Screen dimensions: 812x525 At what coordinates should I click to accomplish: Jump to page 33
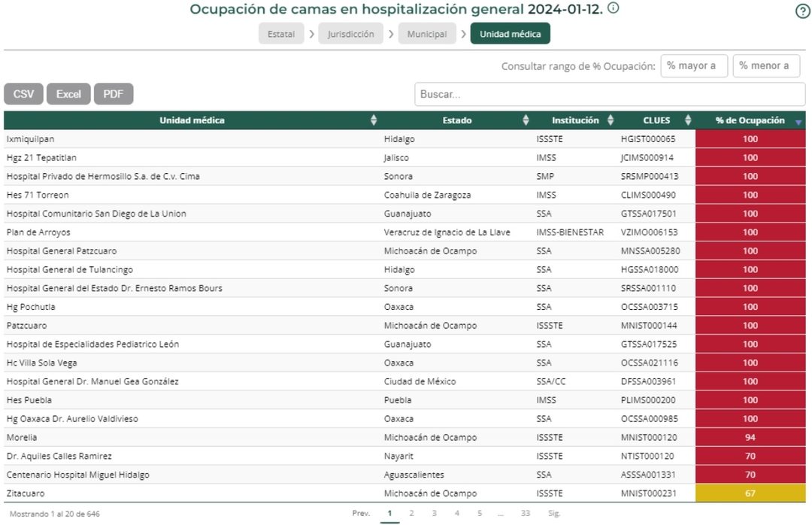[x=525, y=513]
